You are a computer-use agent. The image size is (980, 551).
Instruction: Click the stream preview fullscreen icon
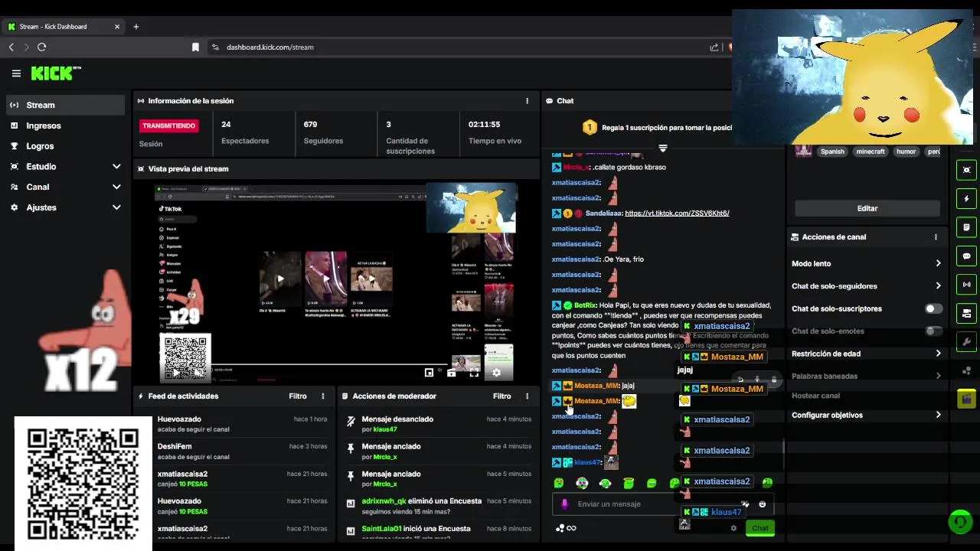pos(474,373)
